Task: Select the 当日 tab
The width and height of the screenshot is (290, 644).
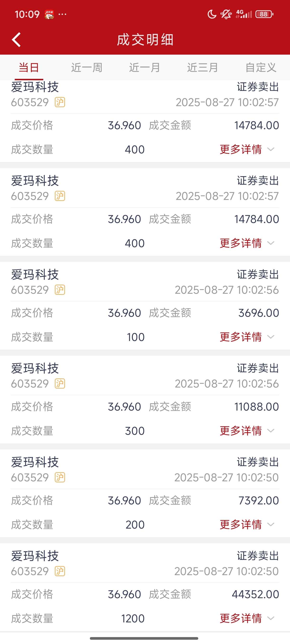Action: tap(29, 67)
